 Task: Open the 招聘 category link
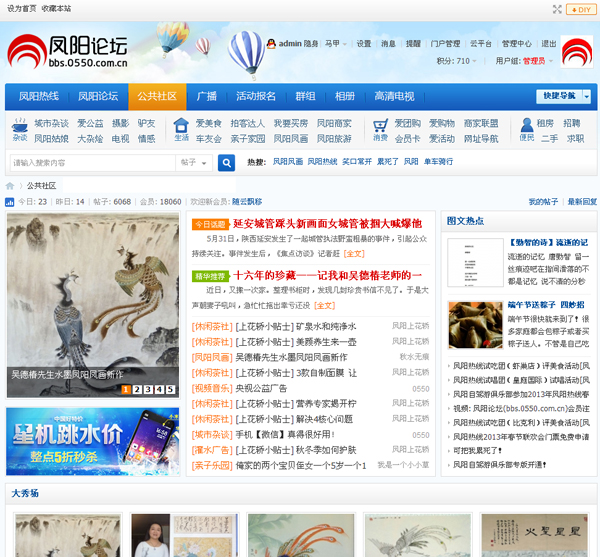[x=572, y=124]
